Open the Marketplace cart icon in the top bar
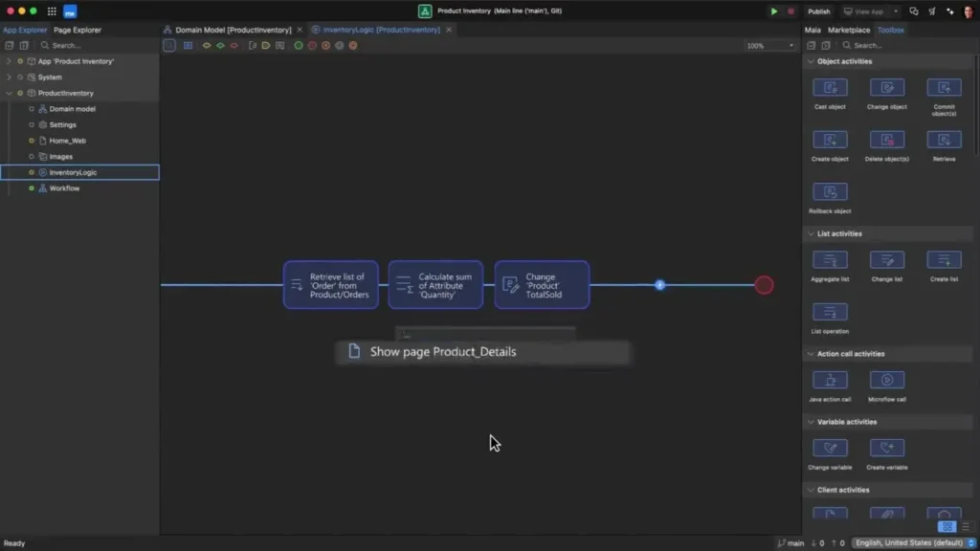980x551 pixels. 931,11
